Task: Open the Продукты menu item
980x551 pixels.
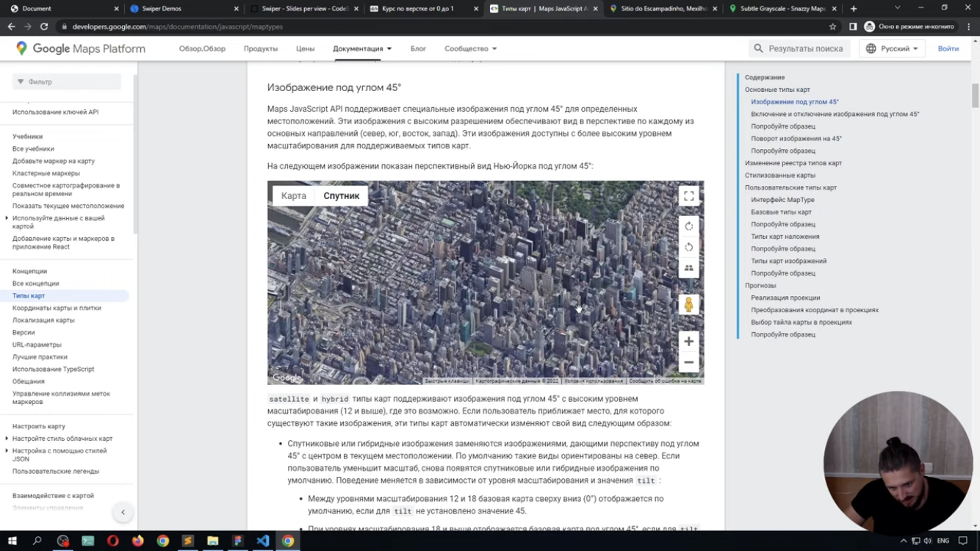Action: coord(261,48)
